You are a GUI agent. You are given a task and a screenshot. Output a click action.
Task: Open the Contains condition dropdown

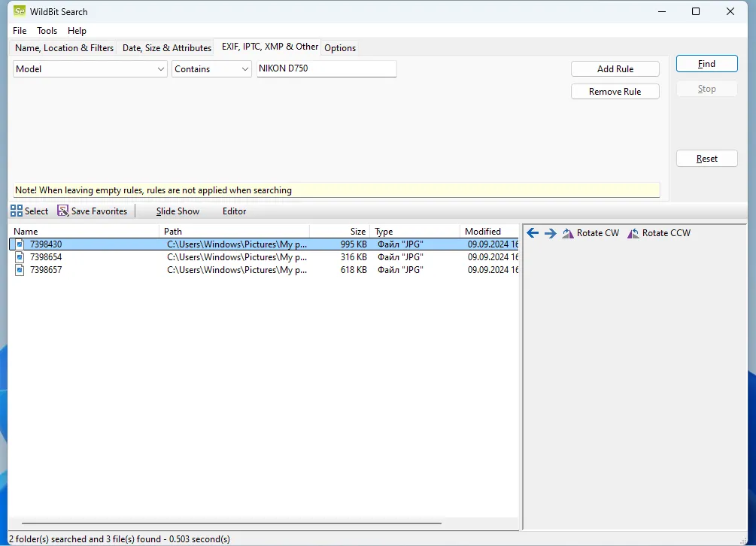pyautogui.click(x=211, y=69)
